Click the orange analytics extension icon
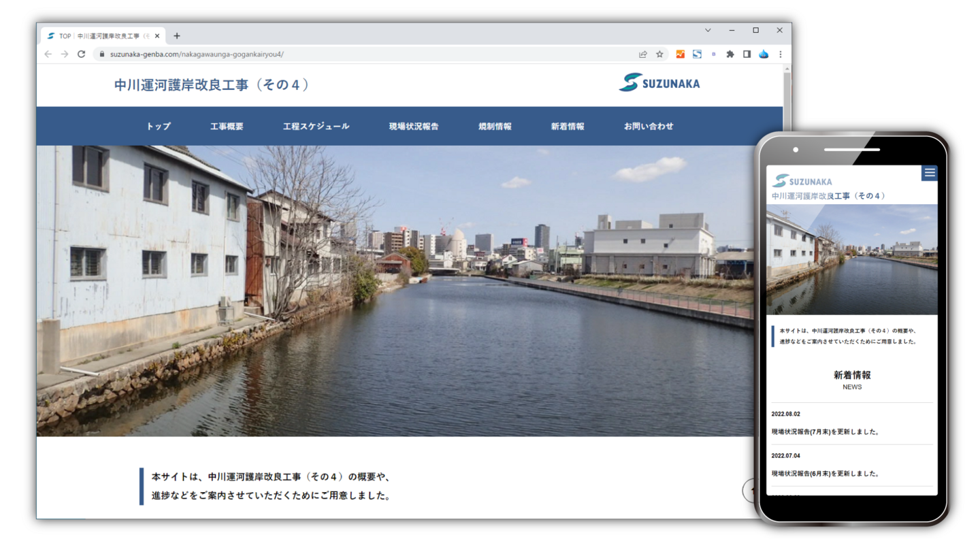980x539 pixels. [681, 54]
